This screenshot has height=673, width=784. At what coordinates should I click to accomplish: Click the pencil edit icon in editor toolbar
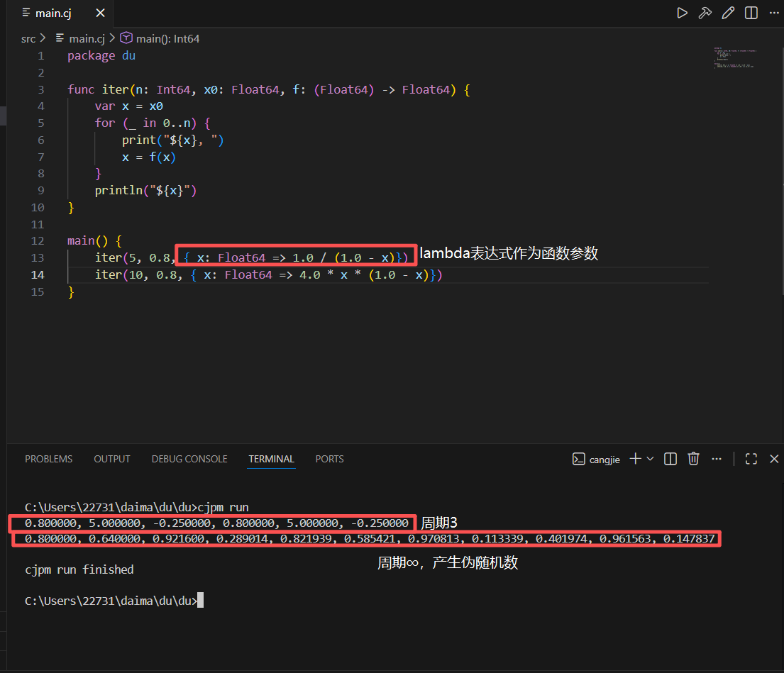click(x=728, y=13)
